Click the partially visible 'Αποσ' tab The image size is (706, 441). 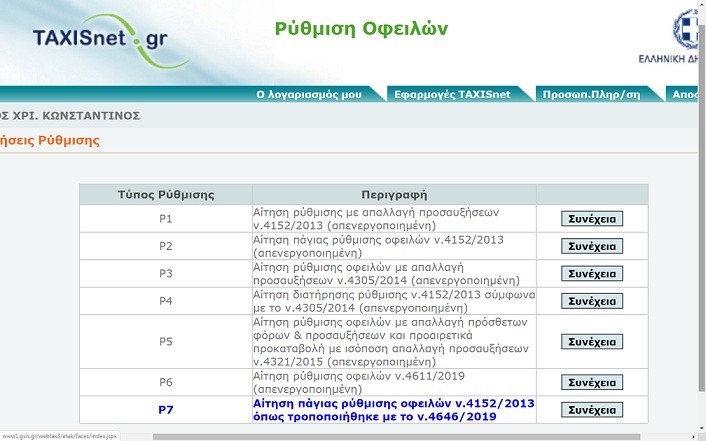[x=688, y=94]
